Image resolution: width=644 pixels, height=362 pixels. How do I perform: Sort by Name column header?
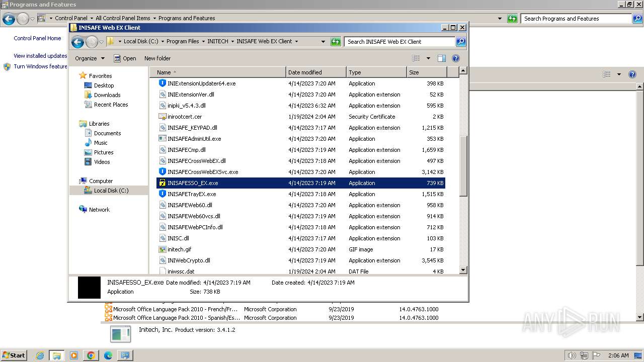click(x=218, y=72)
